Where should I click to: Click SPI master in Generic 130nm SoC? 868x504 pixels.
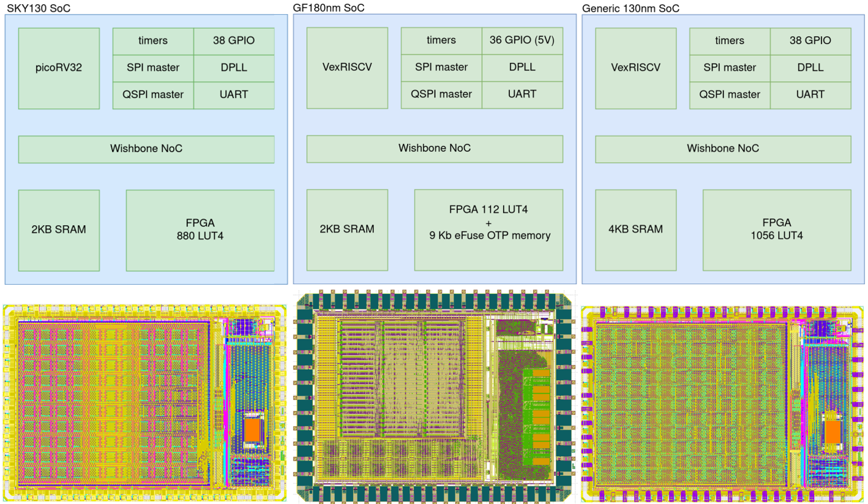[x=730, y=68]
